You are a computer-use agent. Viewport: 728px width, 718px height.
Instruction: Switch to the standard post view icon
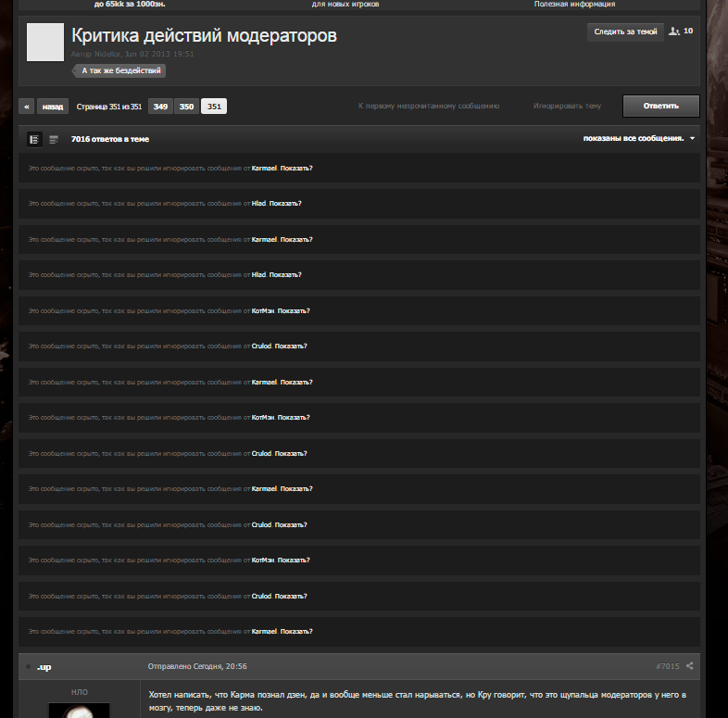click(34, 139)
